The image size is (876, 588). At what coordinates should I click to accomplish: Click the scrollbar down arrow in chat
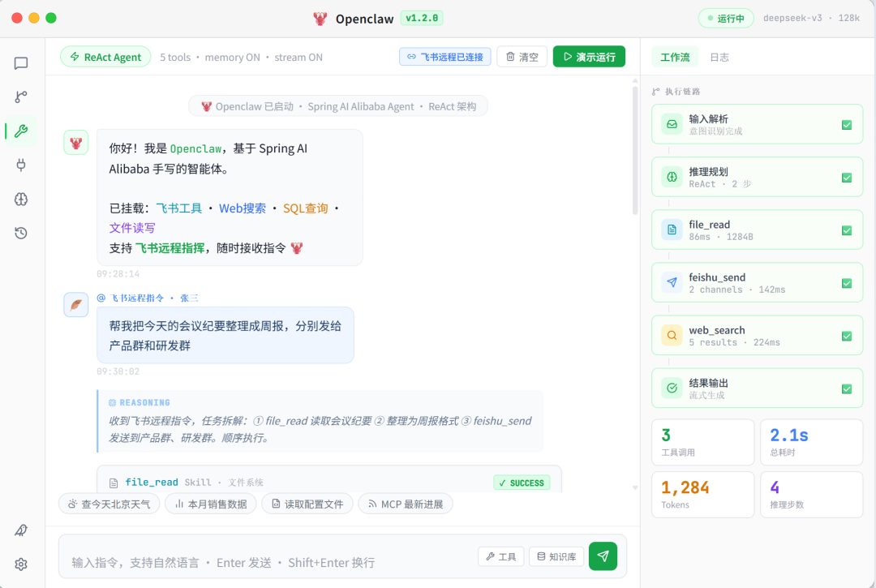pos(635,488)
